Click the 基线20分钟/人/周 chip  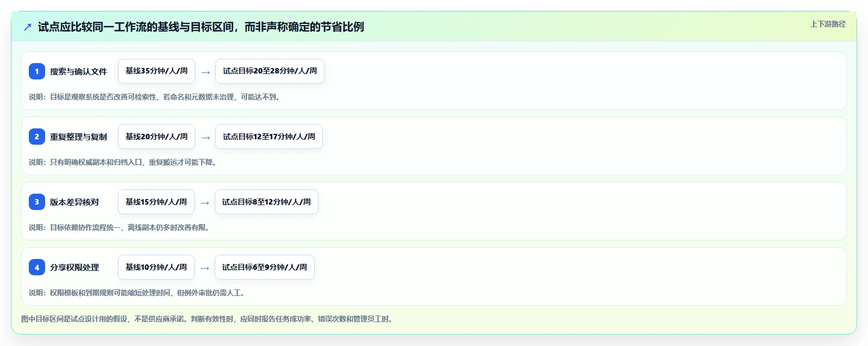pyautogui.click(x=157, y=137)
